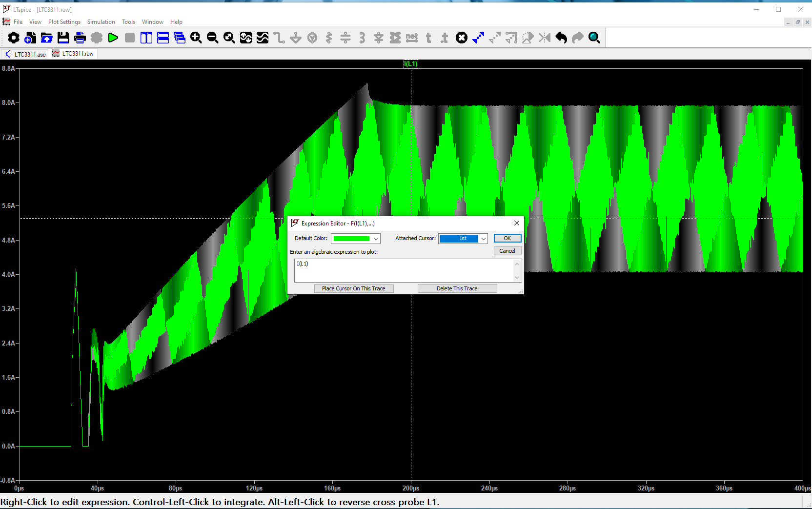Screen dimensions: 812x509
Task: Click the Open file folder icon
Action: coord(47,38)
